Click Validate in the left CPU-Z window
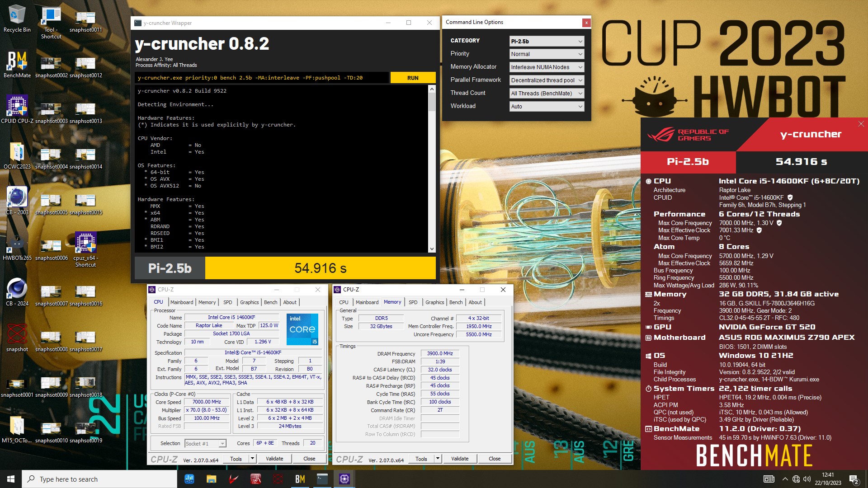 tap(274, 459)
